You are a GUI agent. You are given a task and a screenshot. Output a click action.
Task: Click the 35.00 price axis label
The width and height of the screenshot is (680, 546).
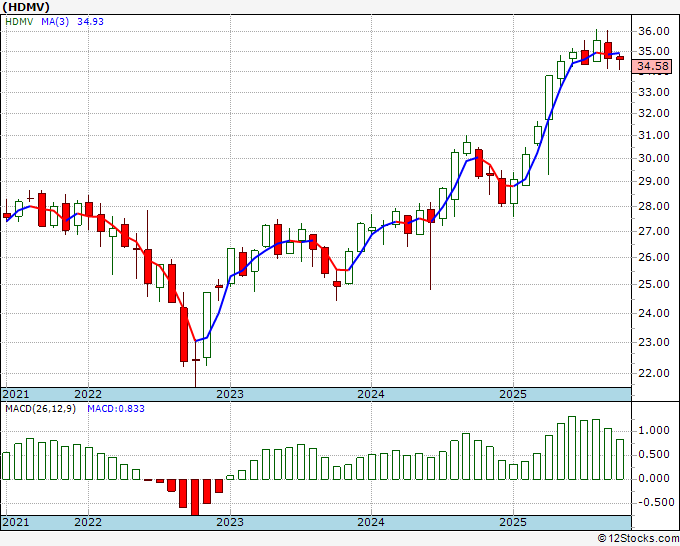coord(654,52)
